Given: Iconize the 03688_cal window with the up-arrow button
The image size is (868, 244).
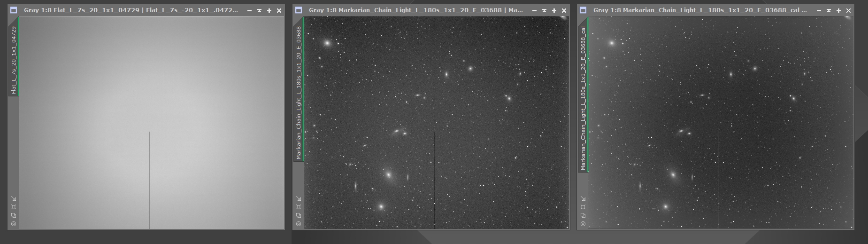Looking at the screenshot, I should (829, 10).
